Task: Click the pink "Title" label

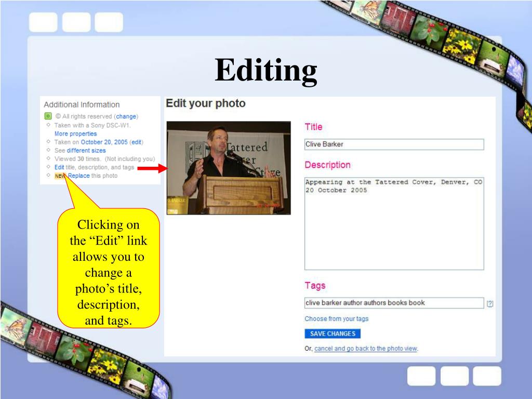Action: [313, 127]
